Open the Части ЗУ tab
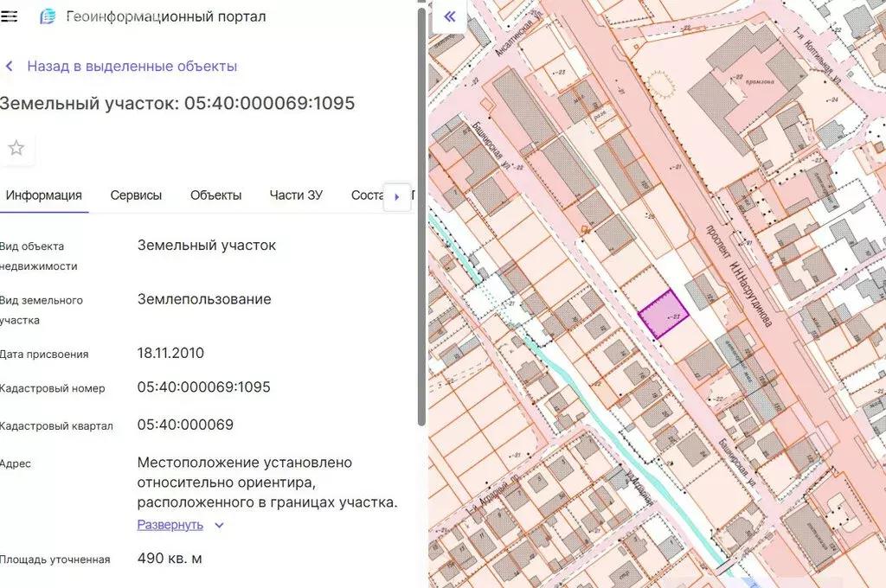Viewport: 886px width, 588px height. (x=296, y=195)
